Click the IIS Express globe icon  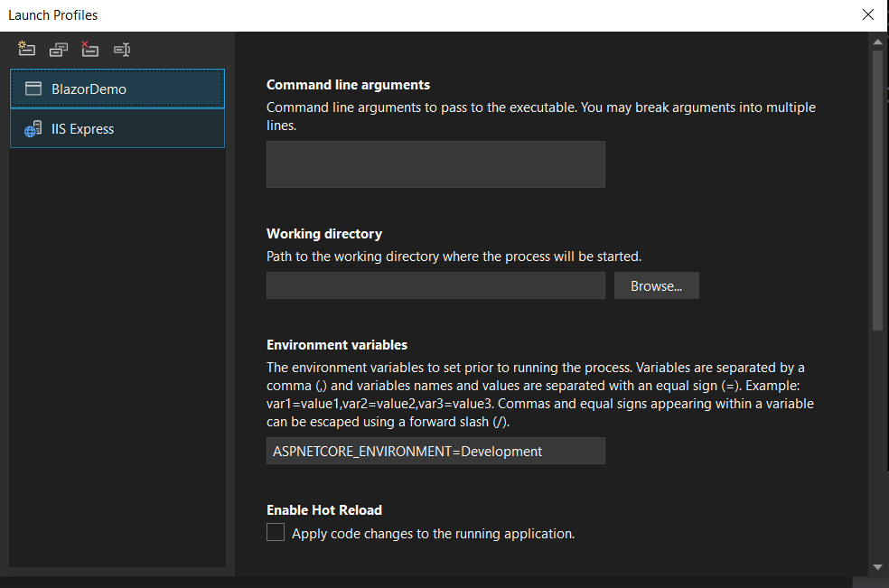point(33,129)
